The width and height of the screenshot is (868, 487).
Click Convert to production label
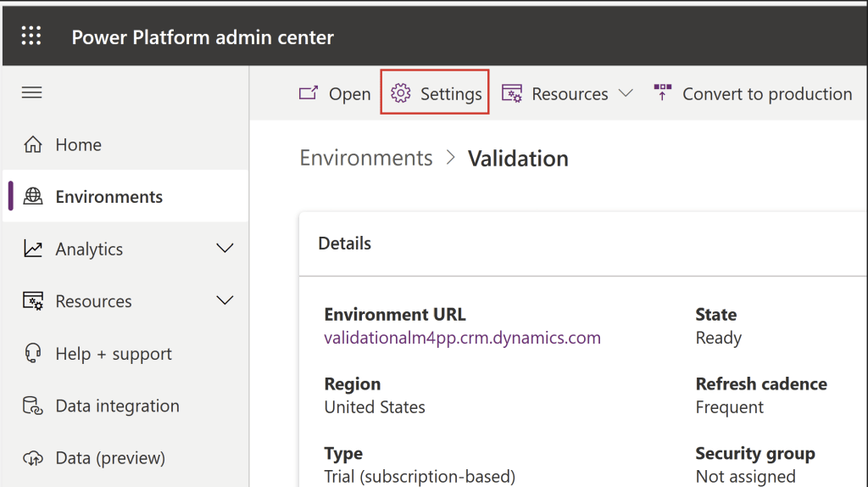tap(767, 94)
